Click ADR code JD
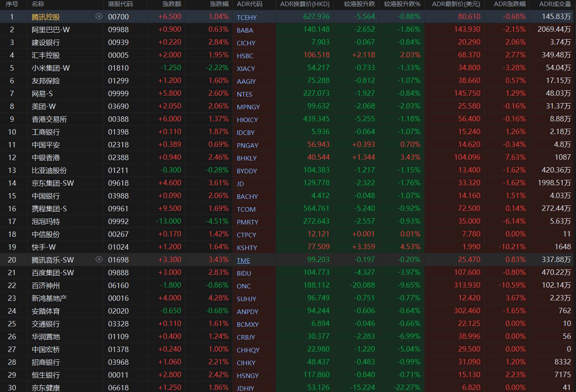 pos(240,184)
